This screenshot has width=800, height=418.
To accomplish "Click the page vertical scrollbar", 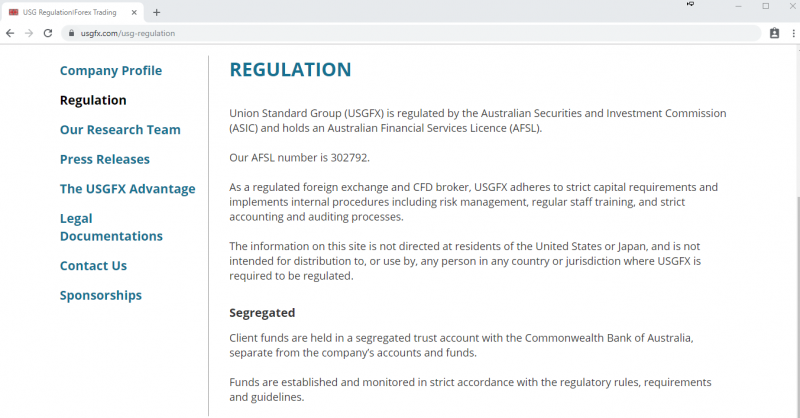I will (x=797, y=306).
